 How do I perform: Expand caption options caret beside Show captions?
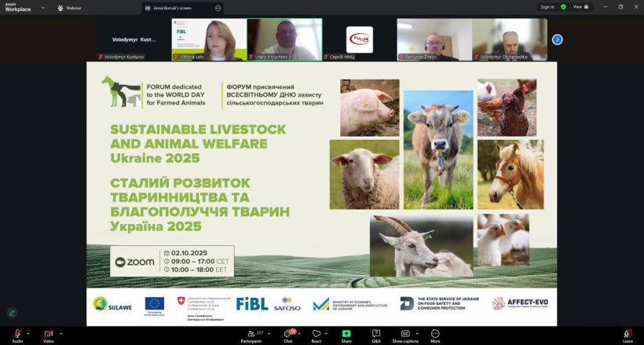[418, 332]
